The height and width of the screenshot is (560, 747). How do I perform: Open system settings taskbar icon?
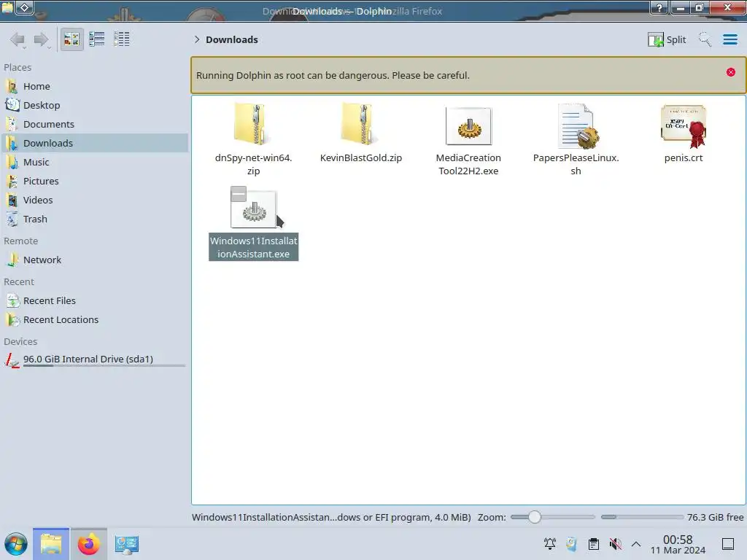click(127, 544)
